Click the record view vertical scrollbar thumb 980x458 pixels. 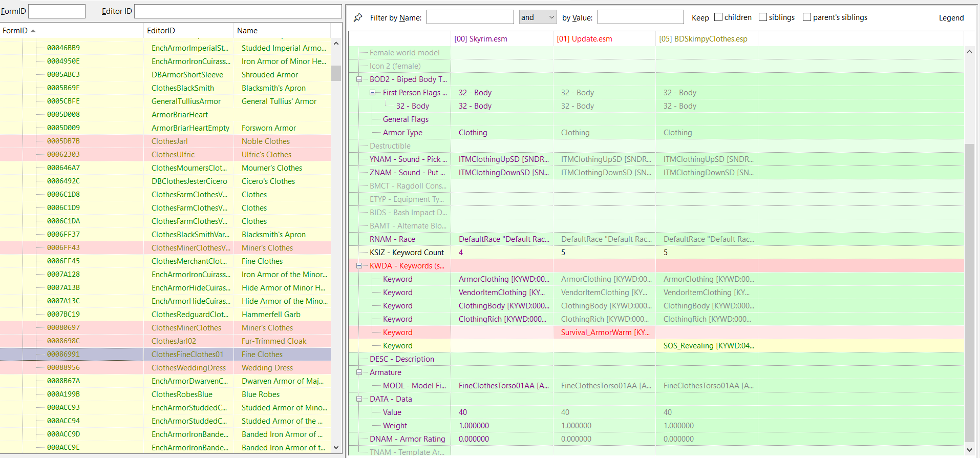tap(969, 292)
